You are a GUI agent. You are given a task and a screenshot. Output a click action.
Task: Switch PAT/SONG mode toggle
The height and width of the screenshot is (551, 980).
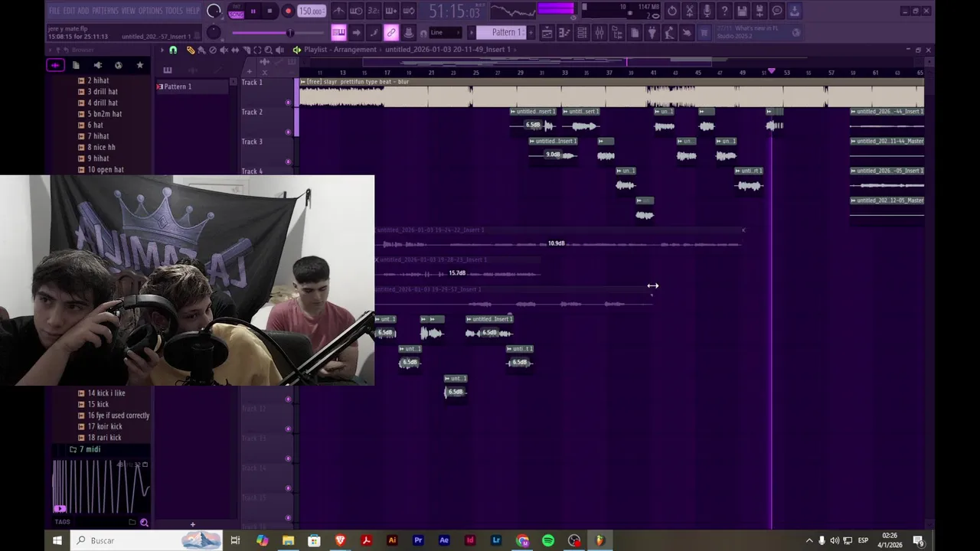click(x=236, y=11)
